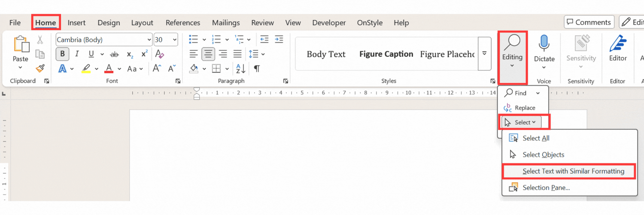Viewport: 644px width, 215px height.
Task: Click Replace in Editing menu
Action: (520, 108)
